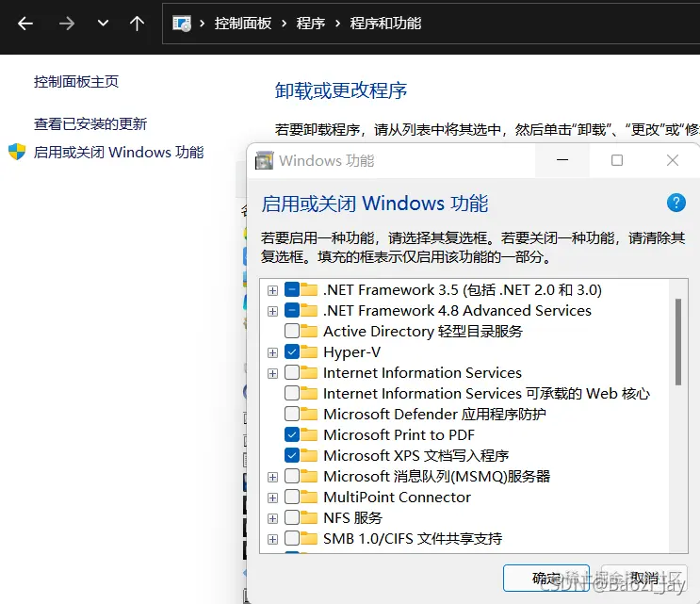700x604 pixels.
Task: Click the Control Panel address bar icon
Action: coord(182,24)
